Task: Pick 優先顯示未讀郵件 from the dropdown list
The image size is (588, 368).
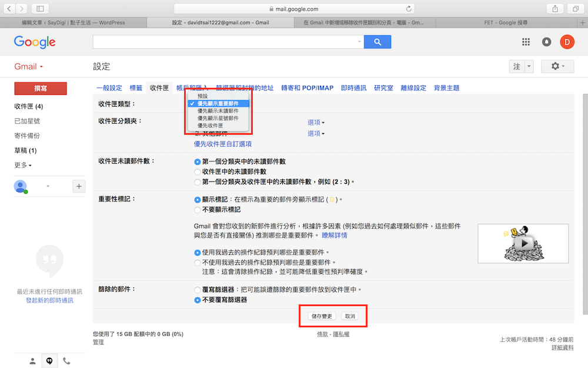Action: pyautogui.click(x=218, y=111)
